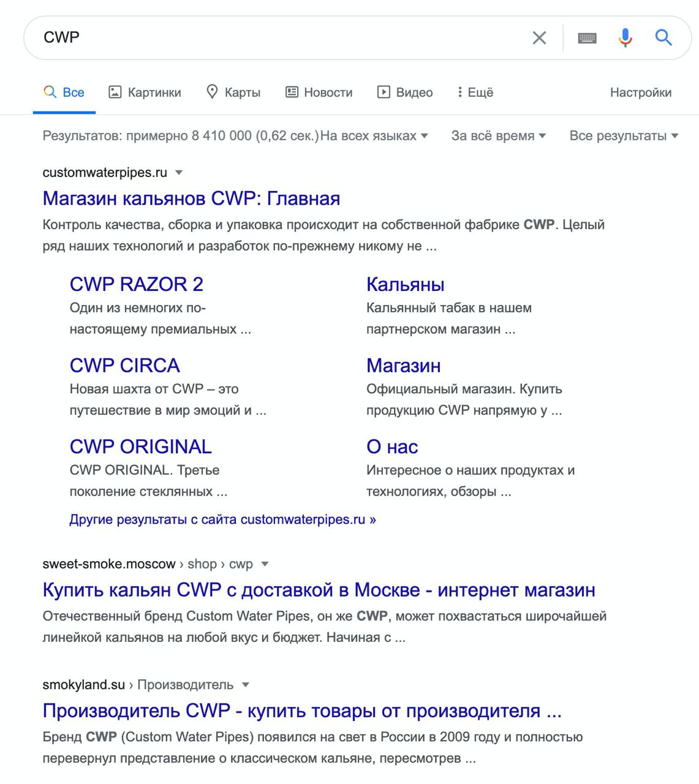This screenshot has width=699, height=784.
Task: Open the За всё время time filter
Action: coord(498,136)
